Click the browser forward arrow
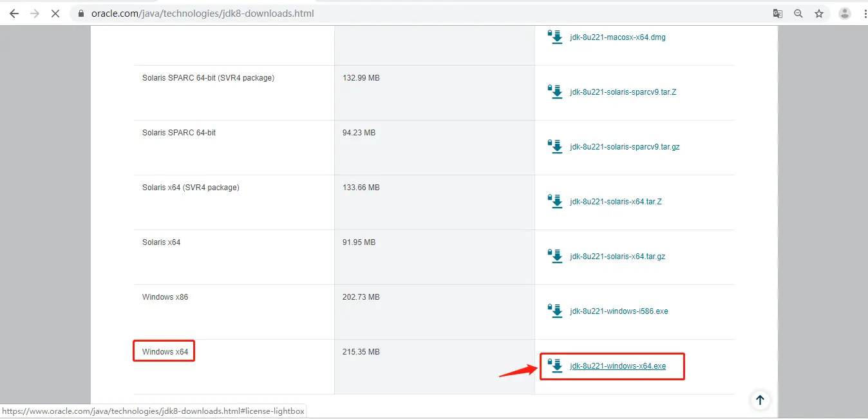This screenshot has height=419, width=868. 35,13
